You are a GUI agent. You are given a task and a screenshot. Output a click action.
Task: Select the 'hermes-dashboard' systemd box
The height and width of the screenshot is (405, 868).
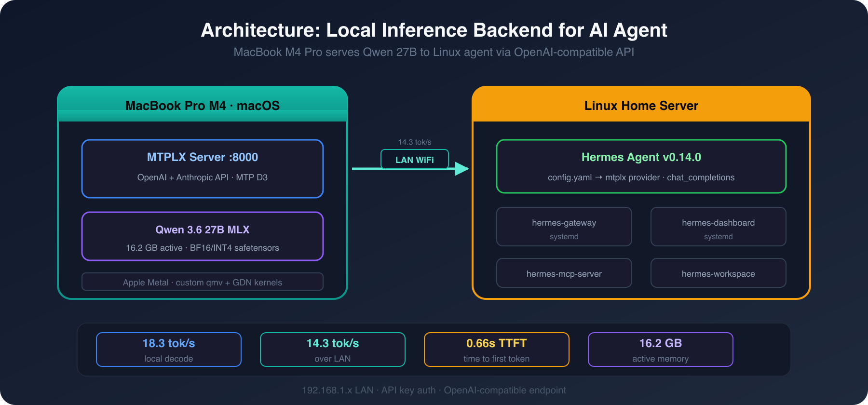coord(719,227)
